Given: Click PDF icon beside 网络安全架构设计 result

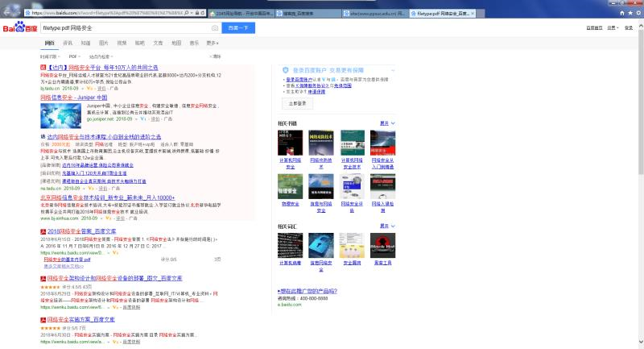Looking at the screenshot, I should point(43,278).
